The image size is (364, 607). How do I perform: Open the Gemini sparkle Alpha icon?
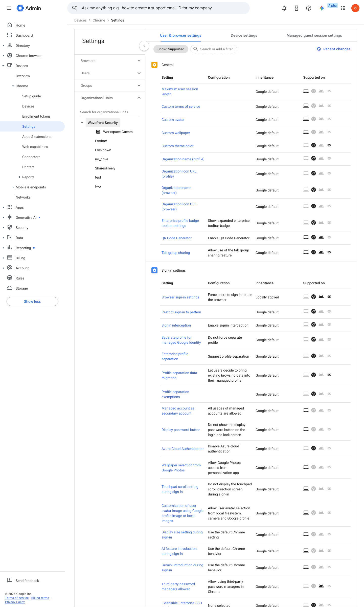click(322, 8)
